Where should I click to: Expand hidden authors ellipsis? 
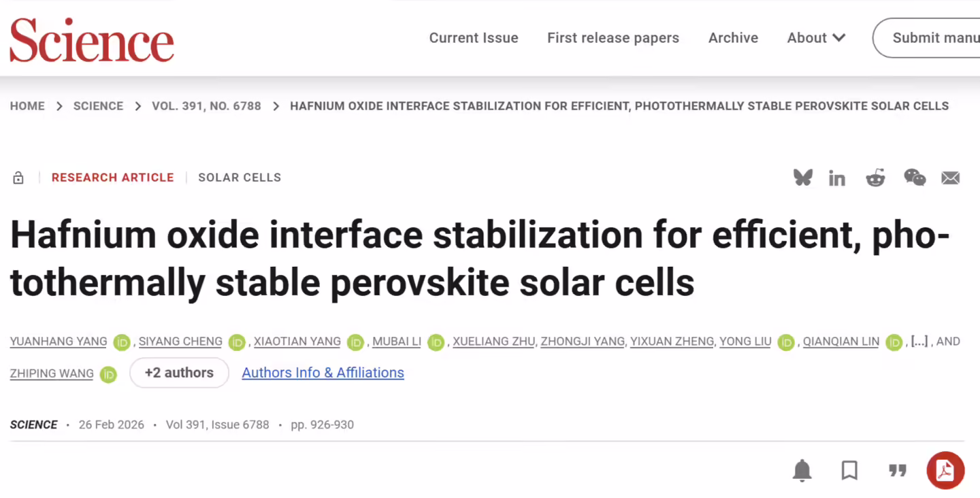pos(919,342)
